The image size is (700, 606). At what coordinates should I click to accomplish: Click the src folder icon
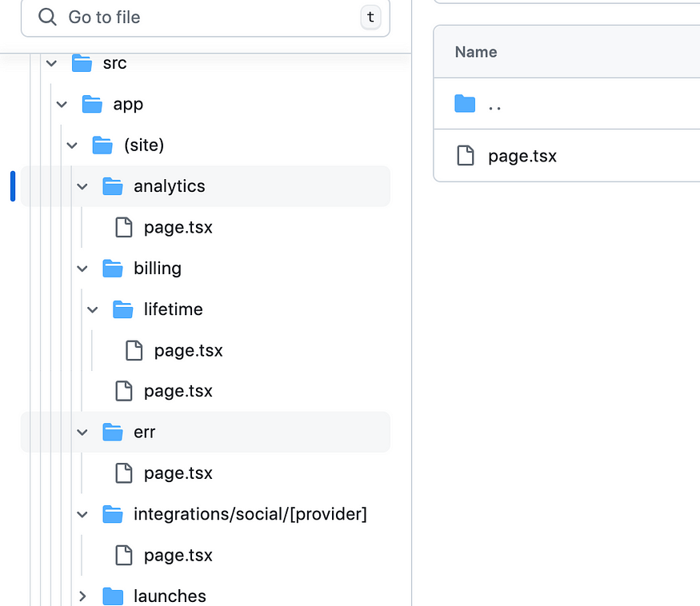(x=82, y=63)
